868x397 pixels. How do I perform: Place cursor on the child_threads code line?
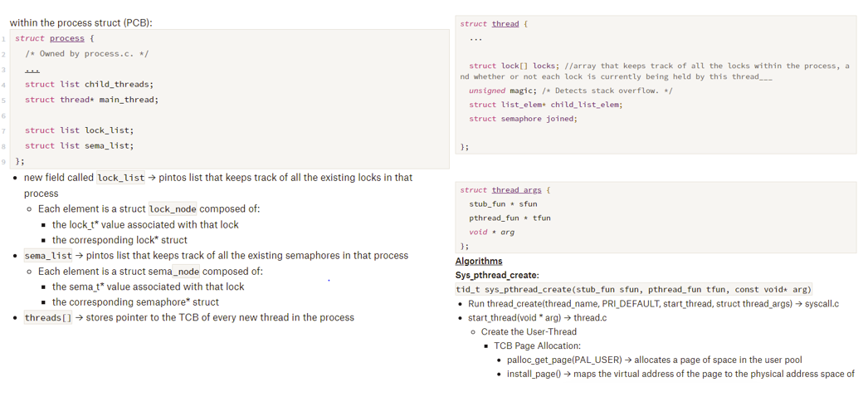89,84
